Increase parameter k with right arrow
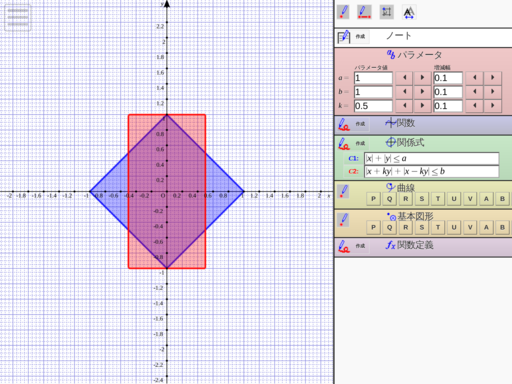The width and height of the screenshot is (512, 384). [x=422, y=106]
